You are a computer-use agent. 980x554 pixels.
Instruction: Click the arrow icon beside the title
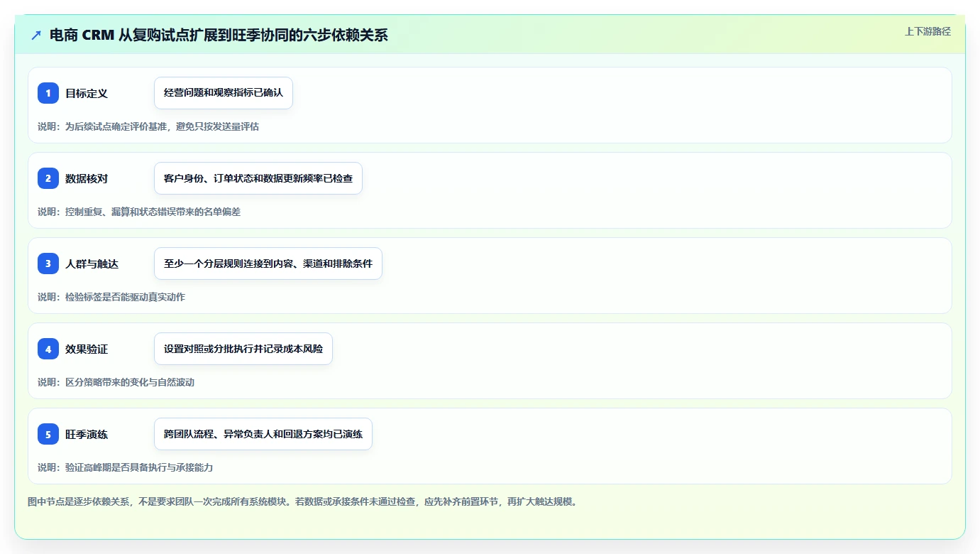36,35
